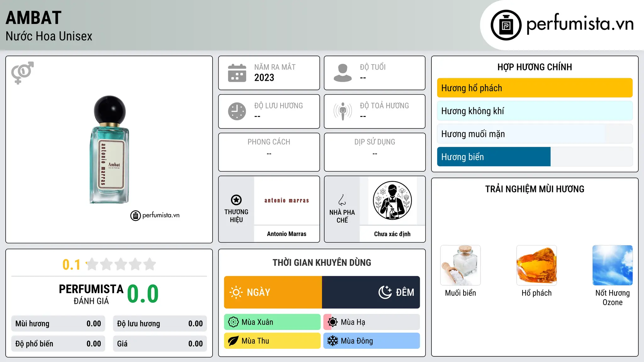
Task: Click the sun icon in NGÀY bar
Action: (236, 292)
